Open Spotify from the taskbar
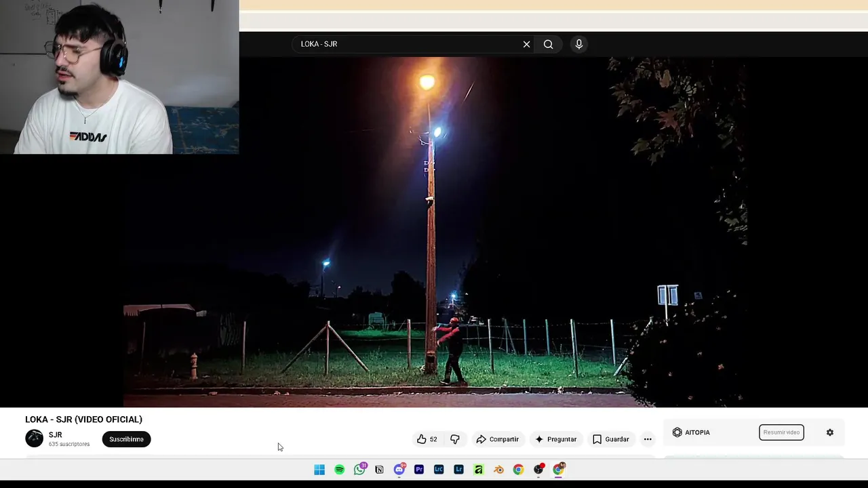868x488 pixels. point(339,470)
